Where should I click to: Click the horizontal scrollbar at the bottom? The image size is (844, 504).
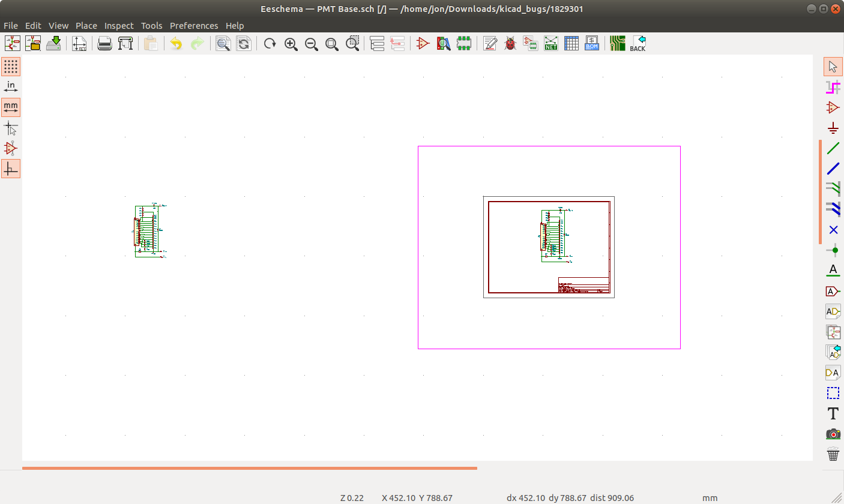tap(249, 468)
